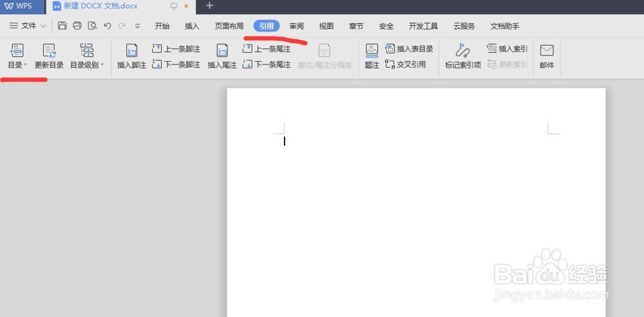Switch to the 页面布局 tab
The image size is (644, 317).
pos(229,26)
